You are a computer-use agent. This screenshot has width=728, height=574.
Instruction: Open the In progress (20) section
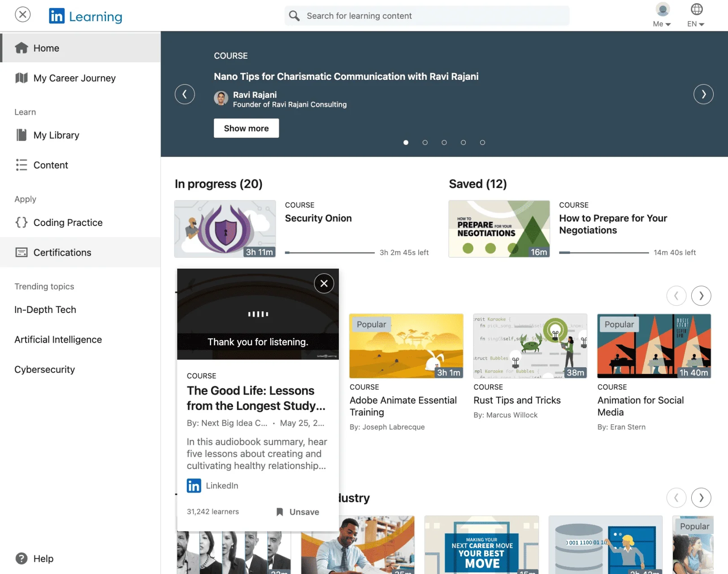point(219,184)
